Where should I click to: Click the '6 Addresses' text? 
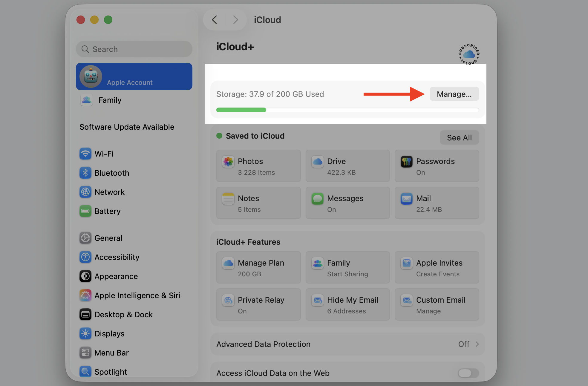(346, 311)
